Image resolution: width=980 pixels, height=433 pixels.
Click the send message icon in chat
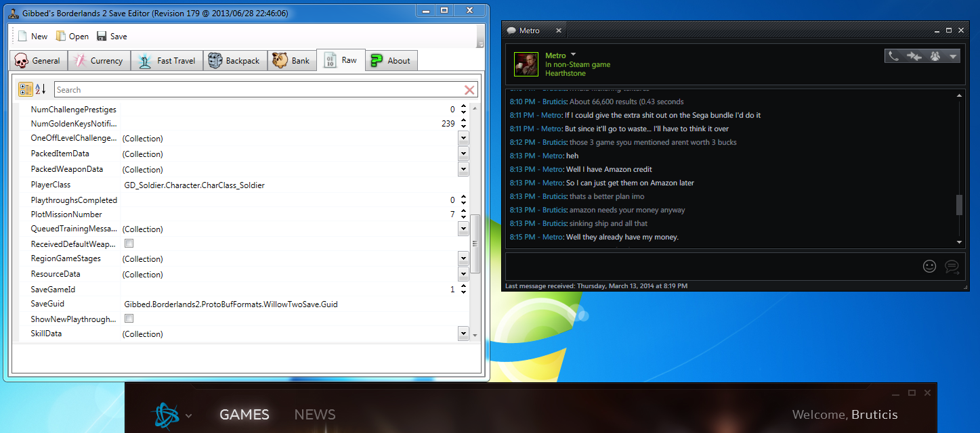pos(952,267)
